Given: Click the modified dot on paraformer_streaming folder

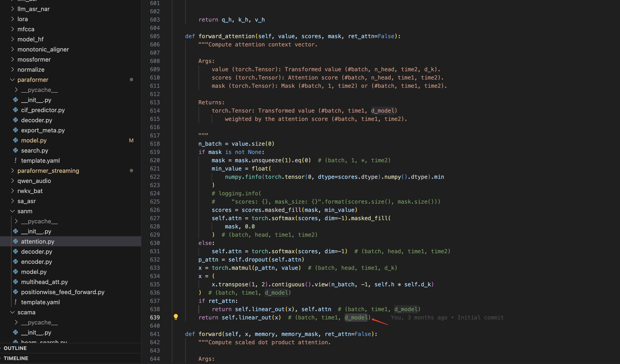Looking at the screenshot, I should 131,171.
